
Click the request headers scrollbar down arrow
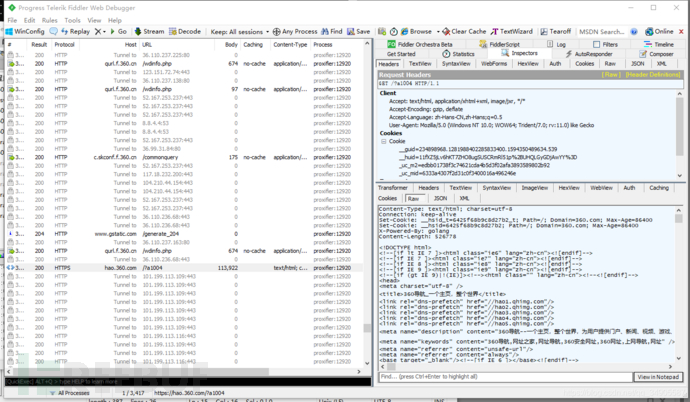(679, 175)
